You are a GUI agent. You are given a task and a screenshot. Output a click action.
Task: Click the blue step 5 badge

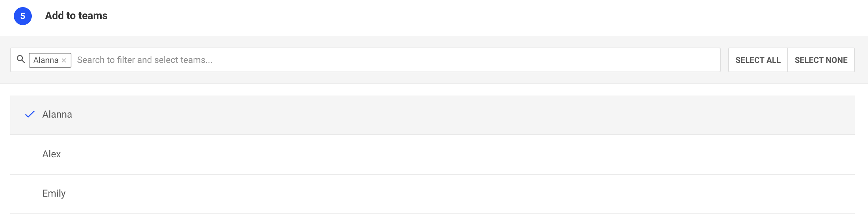point(23,16)
